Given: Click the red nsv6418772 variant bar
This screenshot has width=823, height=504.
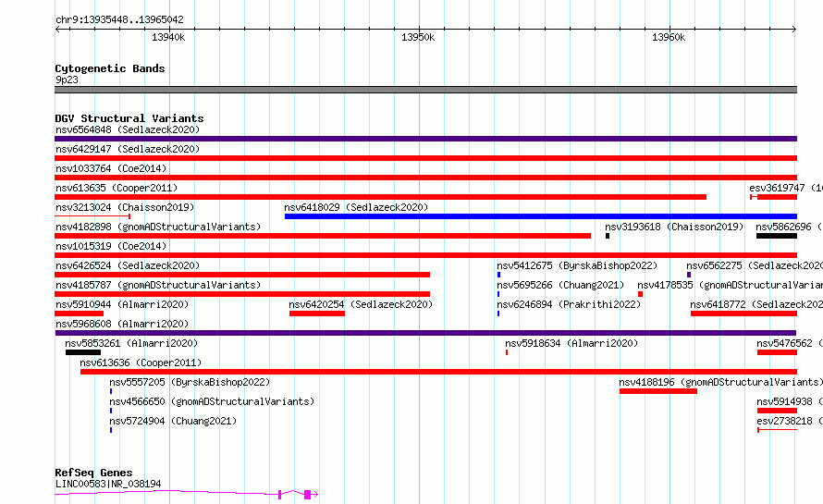Looking at the screenshot, I should [x=743, y=313].
